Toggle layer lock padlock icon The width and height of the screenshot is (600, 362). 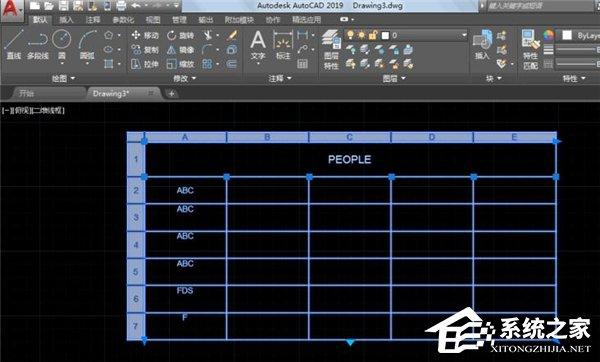(x=373, y=35)
